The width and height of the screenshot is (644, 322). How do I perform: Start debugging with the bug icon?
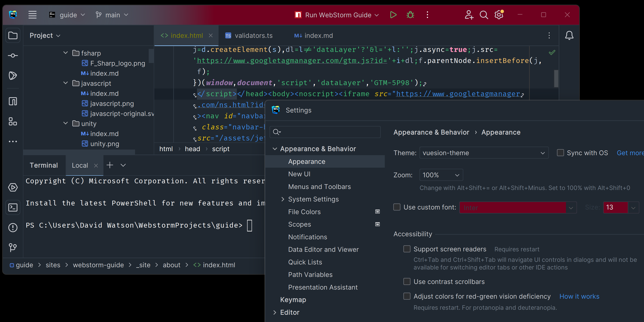coord(410,15)
